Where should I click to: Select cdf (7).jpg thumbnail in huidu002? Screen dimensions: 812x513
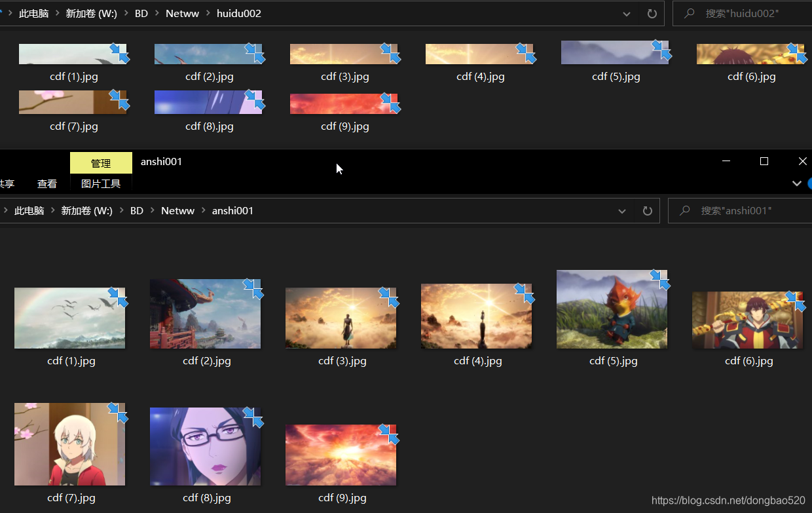click(x=73, y=102)
